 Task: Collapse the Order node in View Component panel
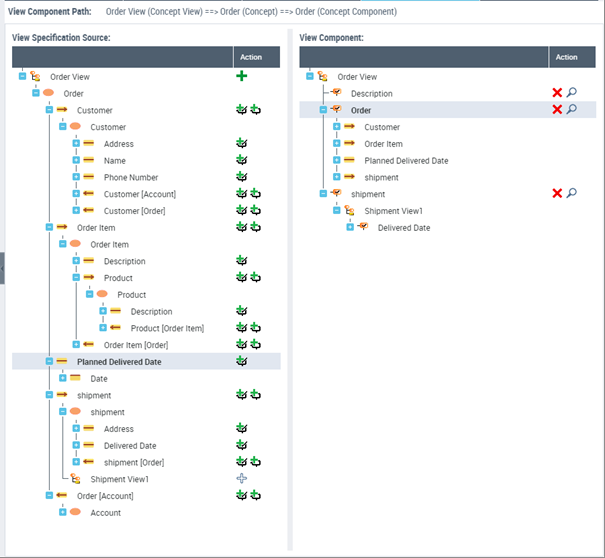[x=323, y=110]
